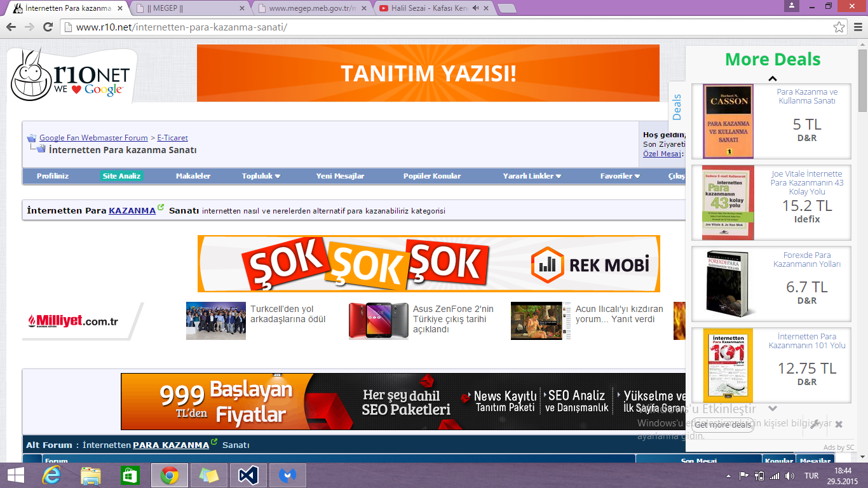Go to Makaleler in the navbar
The image size is (868, 488).
coord(193,176)
